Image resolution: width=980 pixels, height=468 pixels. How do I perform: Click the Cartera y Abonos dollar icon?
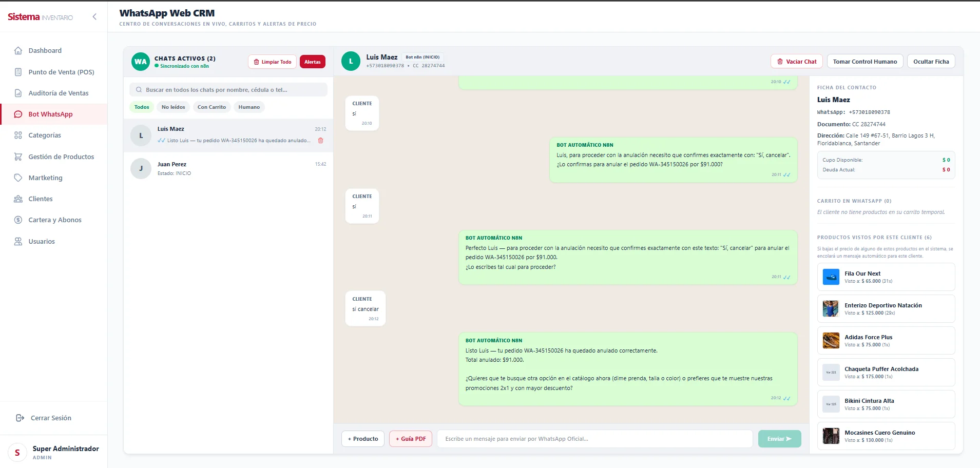pos(18,220)
